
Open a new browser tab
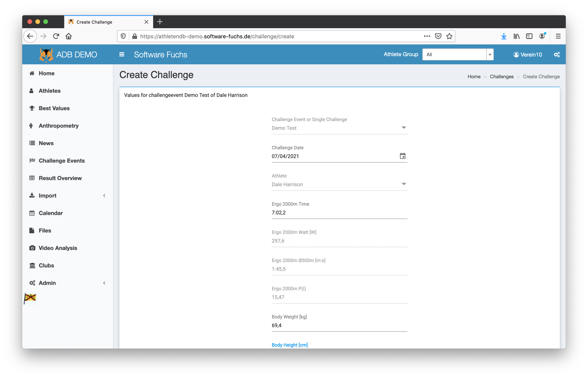point(160,22)
